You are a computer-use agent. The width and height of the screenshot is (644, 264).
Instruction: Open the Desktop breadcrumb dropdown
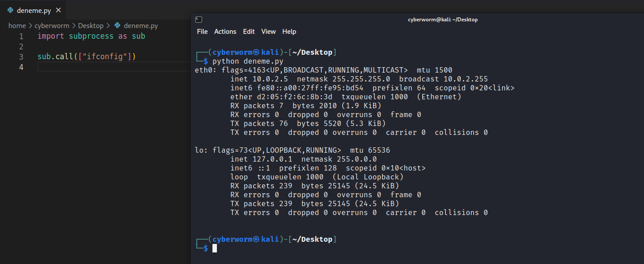click(91, 26)
